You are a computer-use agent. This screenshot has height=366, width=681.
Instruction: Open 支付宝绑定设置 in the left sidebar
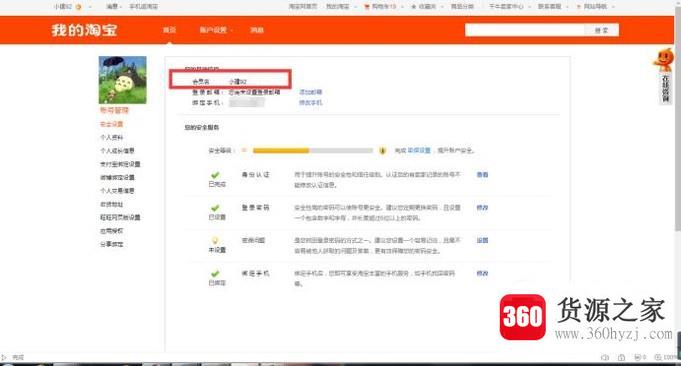point(120,164)
